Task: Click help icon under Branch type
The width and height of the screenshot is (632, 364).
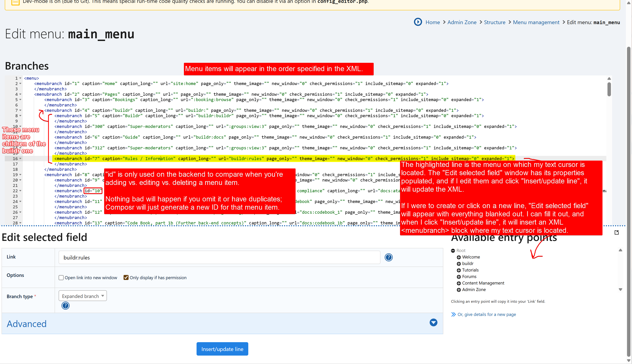Action: click(66, 305)
